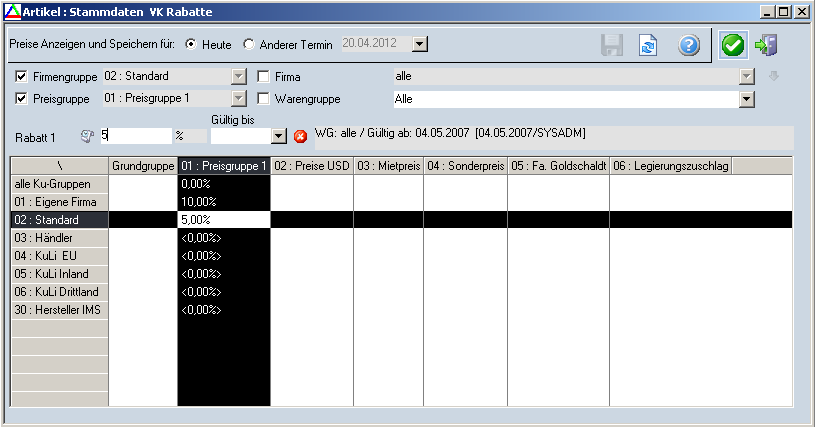Click the small icon next to Rabatt 1

[86, 135]
